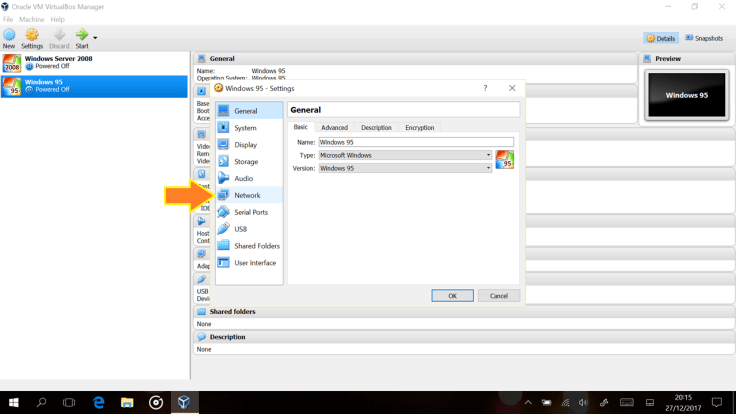Click the New virtual machine icon
Image resolution: width=736 pixels, height=414 pixels.
click(9, 37)
